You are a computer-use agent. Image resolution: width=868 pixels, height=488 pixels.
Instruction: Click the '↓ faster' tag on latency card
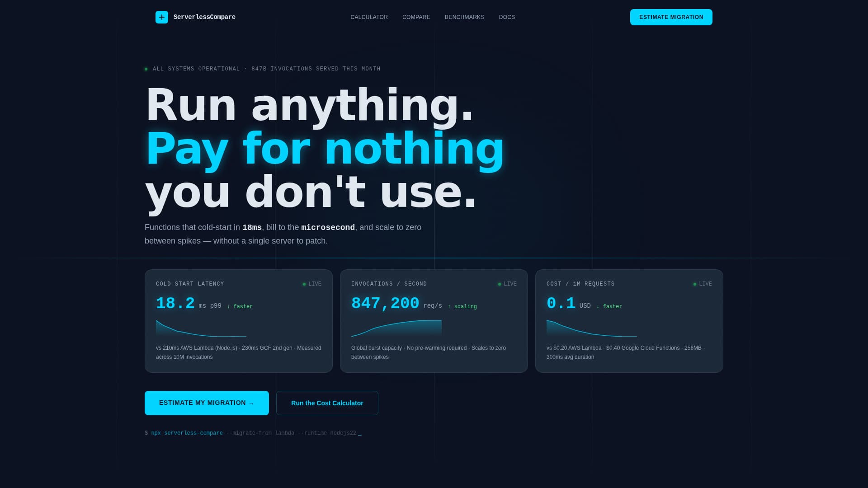click(240, 306)
